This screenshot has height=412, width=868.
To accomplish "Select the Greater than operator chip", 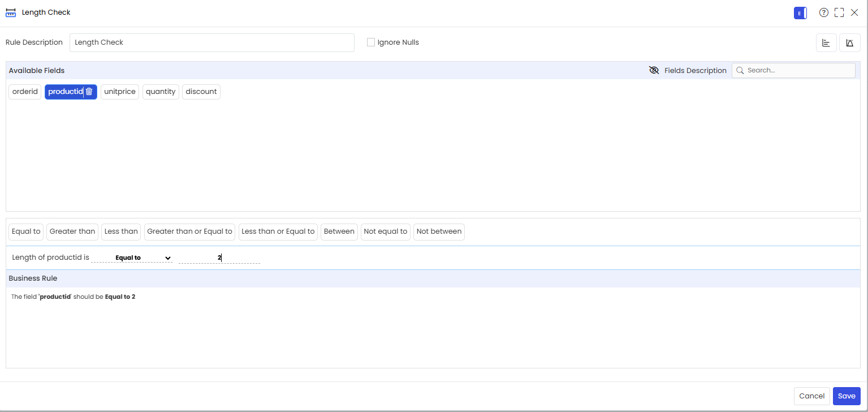I will point(72,231).
